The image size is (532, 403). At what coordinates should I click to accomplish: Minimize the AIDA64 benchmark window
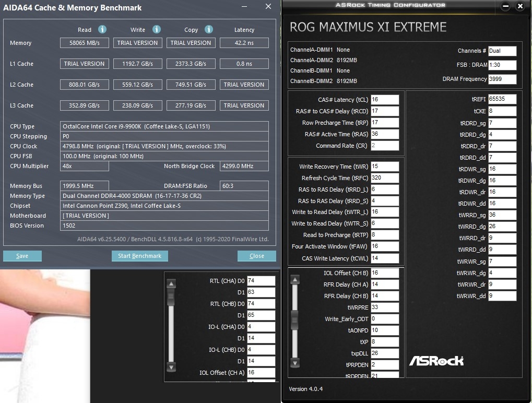pyautogui.click(x=244, y=6)
